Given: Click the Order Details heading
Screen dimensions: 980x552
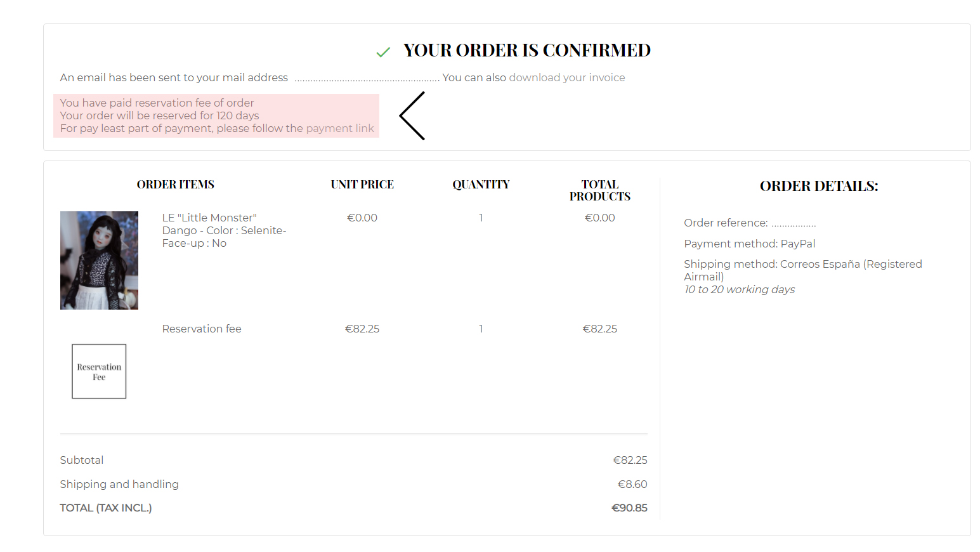Looking at the screenshot, I should click(x=819, y=186).
